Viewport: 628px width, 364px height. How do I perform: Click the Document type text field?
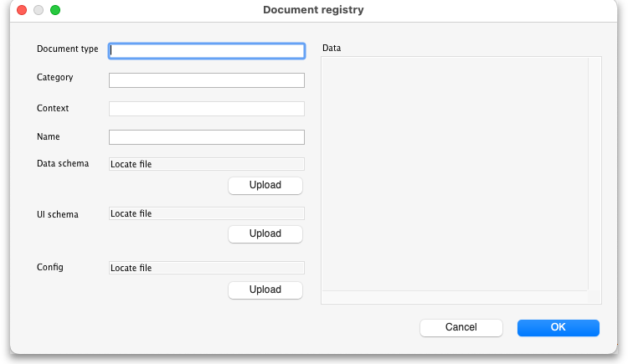[x=207, y=50]
